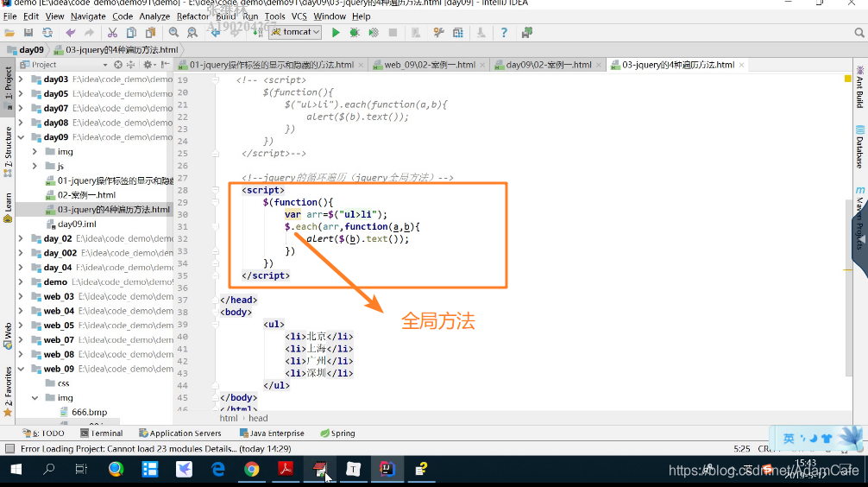This screenshot has height=487, width=868.
Task: Click the Synchronize toolbar icon
Action: coord(47,33)
